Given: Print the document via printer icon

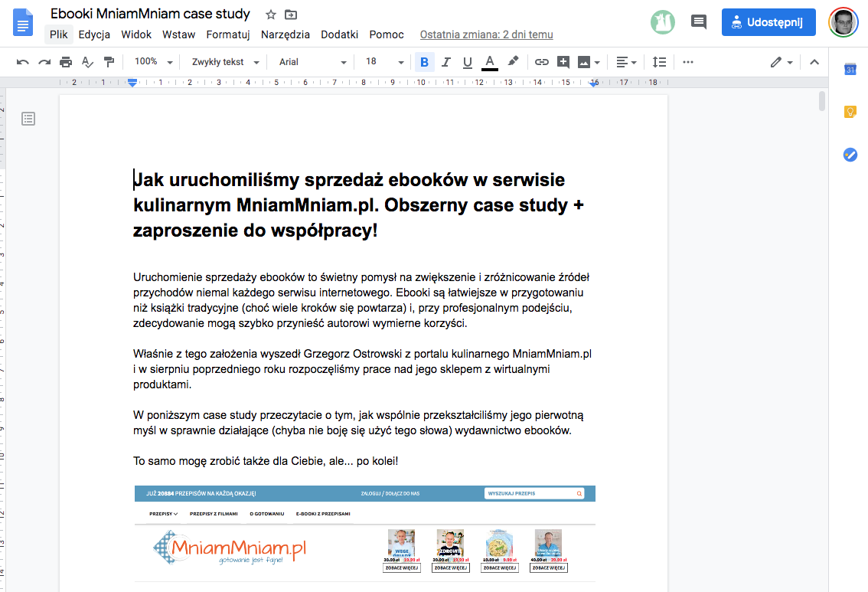Looking at the screenshot, I should (x=66, y=62).
